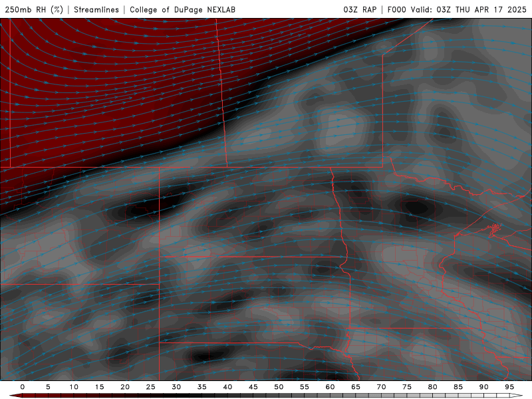This screenshot has width=532, height=399.
Task: Click the 45 label on humidity scale
Action: [253, 387]
